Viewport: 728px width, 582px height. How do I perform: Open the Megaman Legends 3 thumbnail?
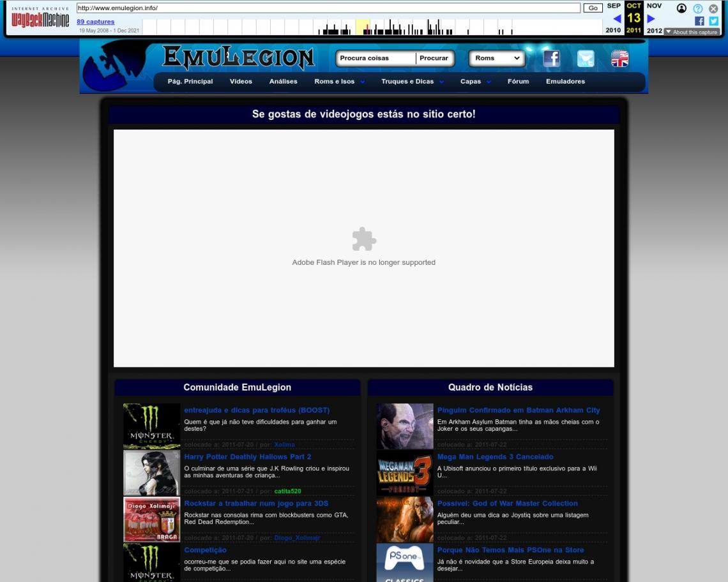[x=405, y=473]
